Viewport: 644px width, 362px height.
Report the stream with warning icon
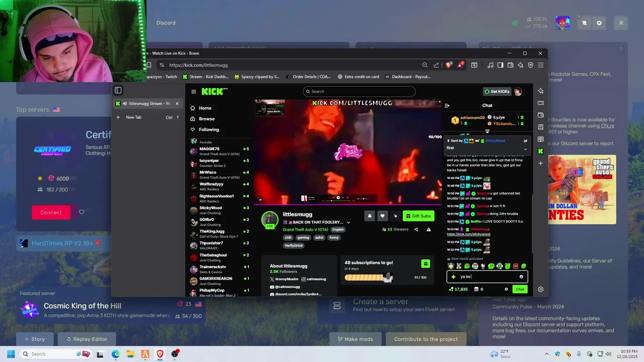pyautogui.click(x=429, y=229)
